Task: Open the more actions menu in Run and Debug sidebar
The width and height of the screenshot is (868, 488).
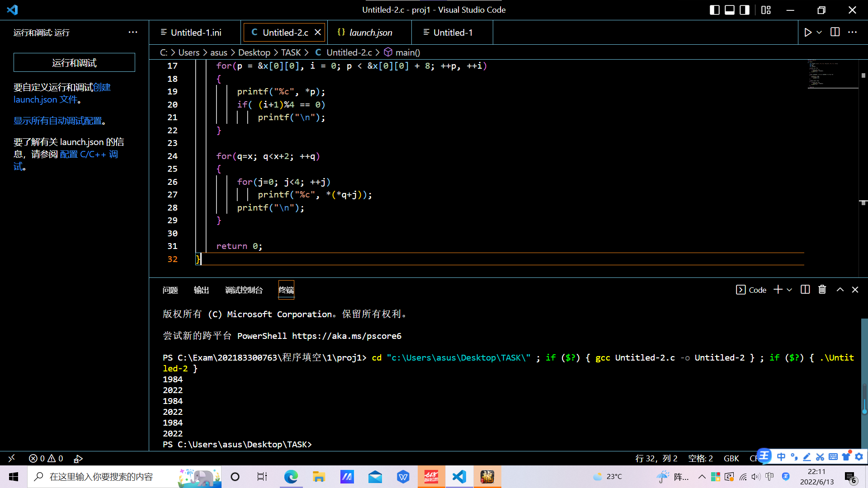Action: 133,32
